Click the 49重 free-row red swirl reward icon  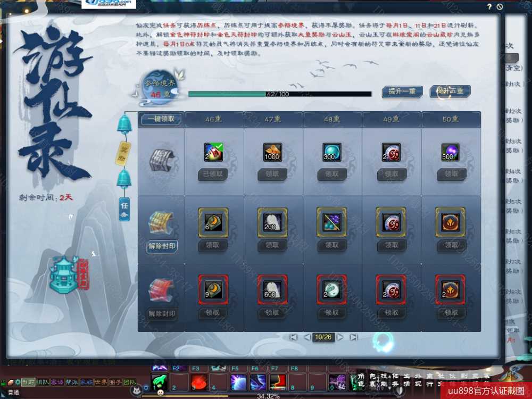coord(391,152)
